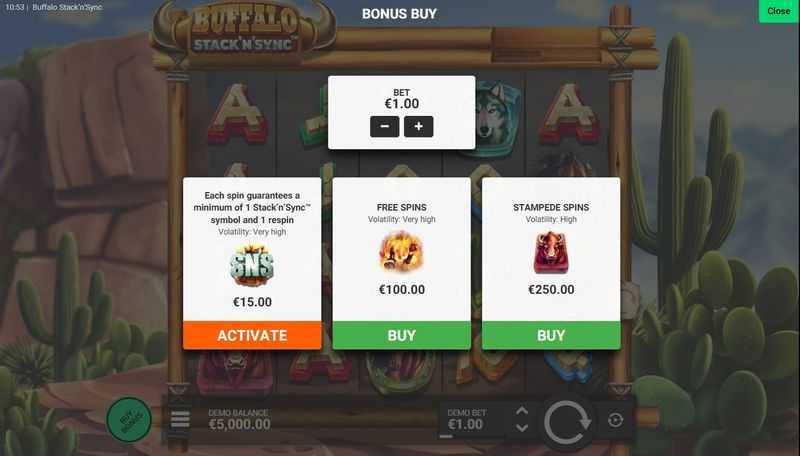Click the flaming buffalo Free Spins icon
Screen dimensions: 800x456
click(x=402, y=252)
